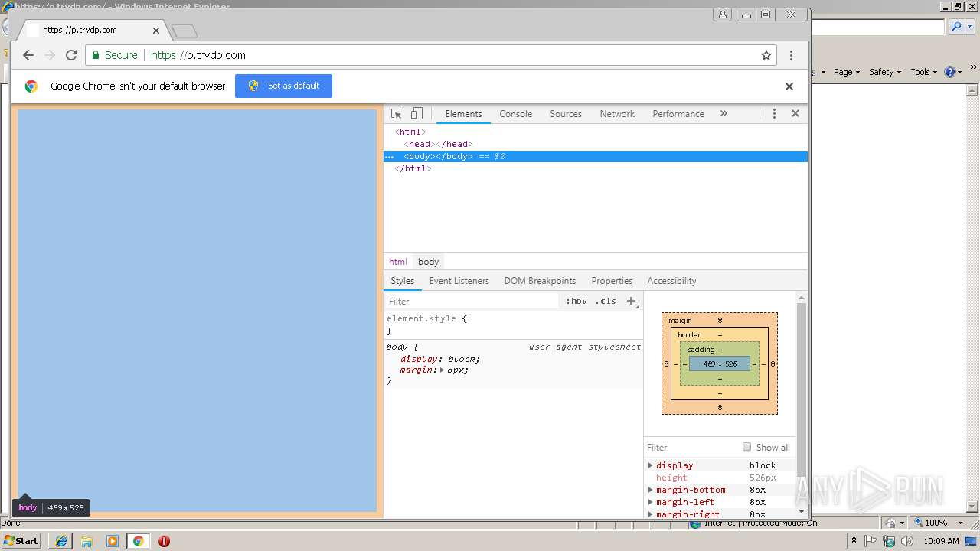Open the Performance tab in DevTools
This screenshot has width=980, height=551.
click(678, 113)
